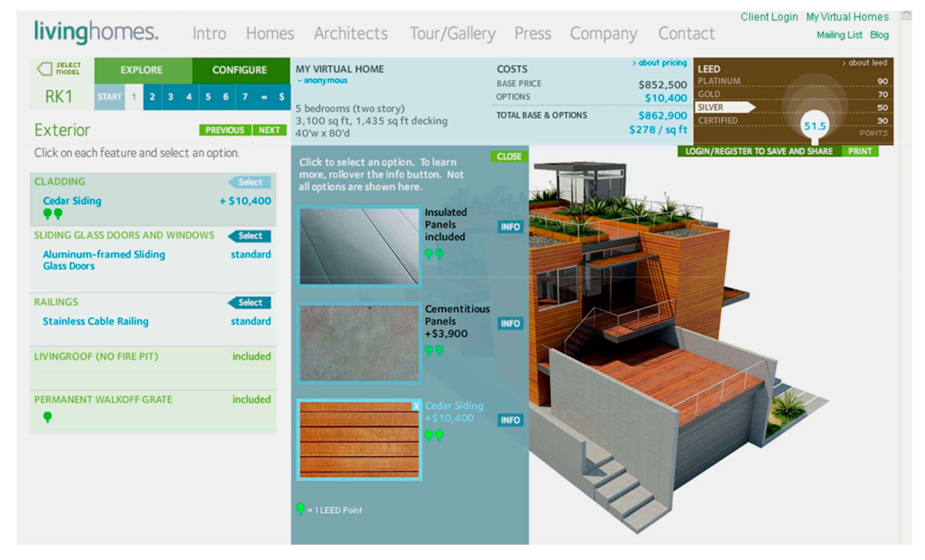Click the equals sign summary step
The width and height of the screenshot is (925, 560).
264,97
